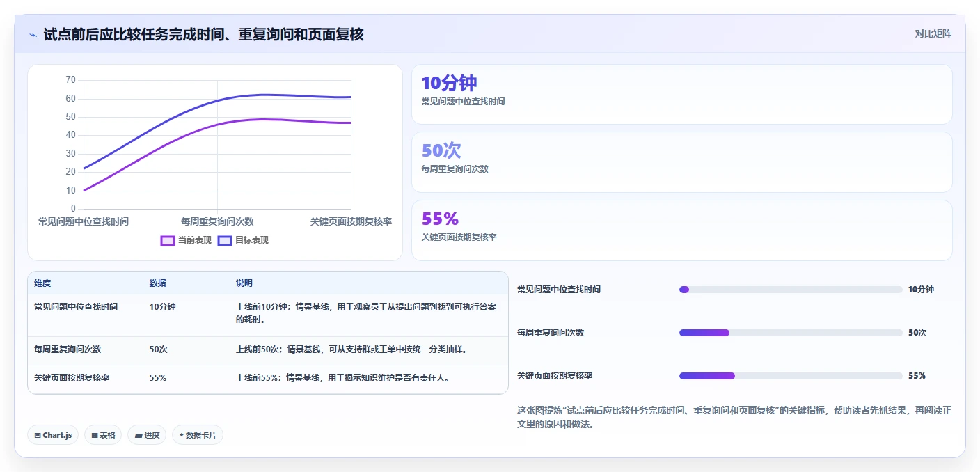The height and width of the screenshot is (472, 980).
Task: Click the 10分钟 value beside progress bar
Action: click(x=921, y=290)
